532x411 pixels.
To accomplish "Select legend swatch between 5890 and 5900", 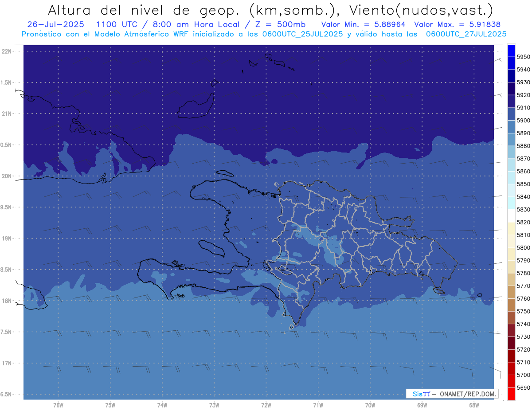I will 511,127.
